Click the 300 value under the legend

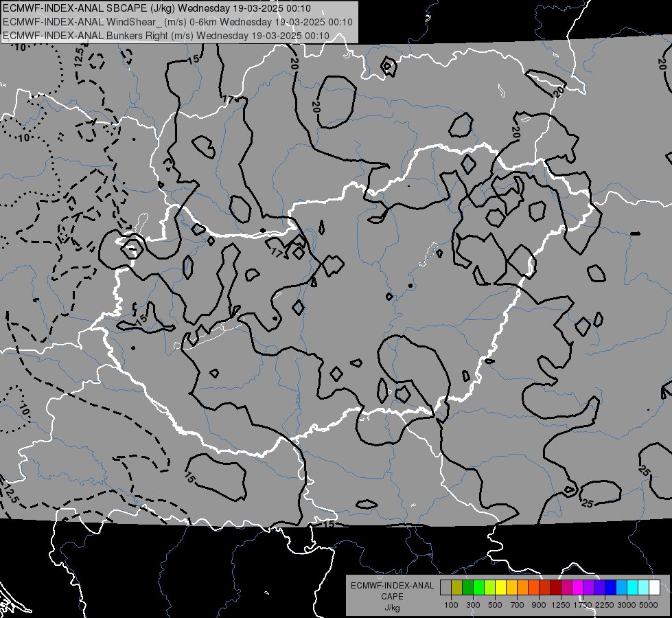[473, 605]
